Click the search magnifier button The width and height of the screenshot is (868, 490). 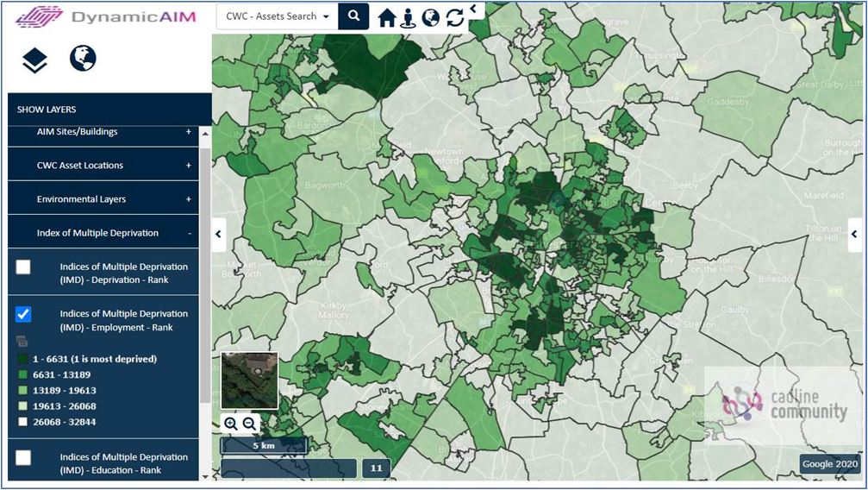click(353, 16)
